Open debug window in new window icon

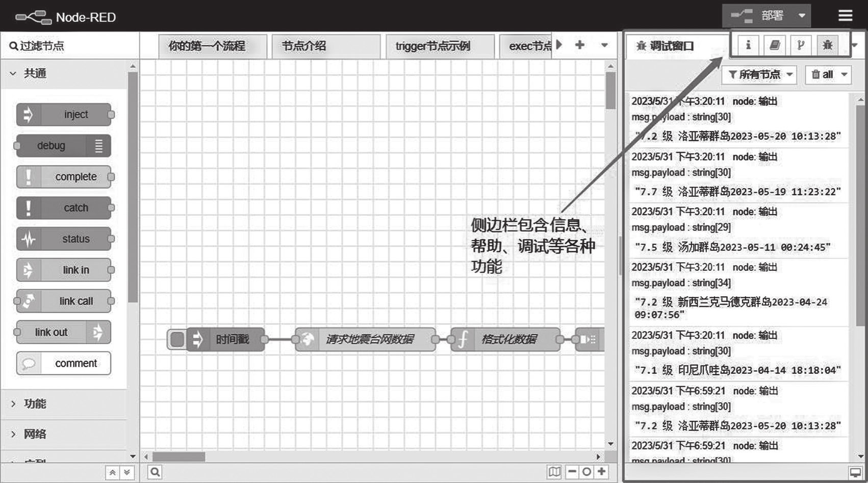856,473
